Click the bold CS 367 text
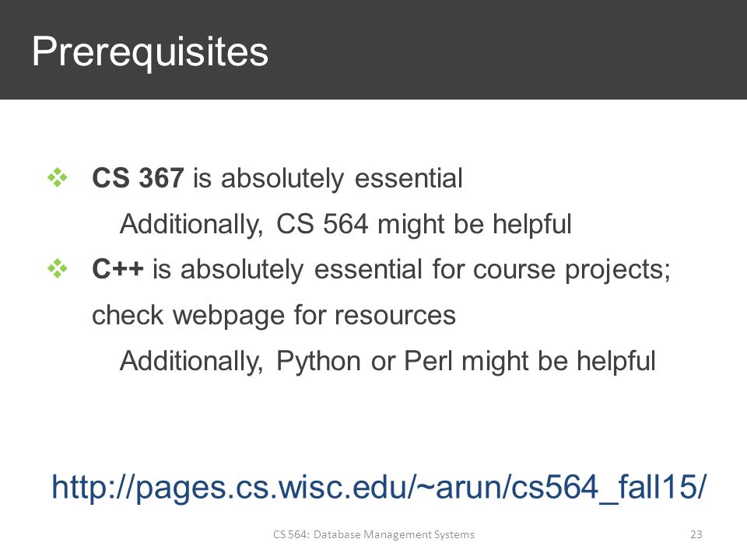This screenshot has width=747, height=560. click(x=138, y=177)
